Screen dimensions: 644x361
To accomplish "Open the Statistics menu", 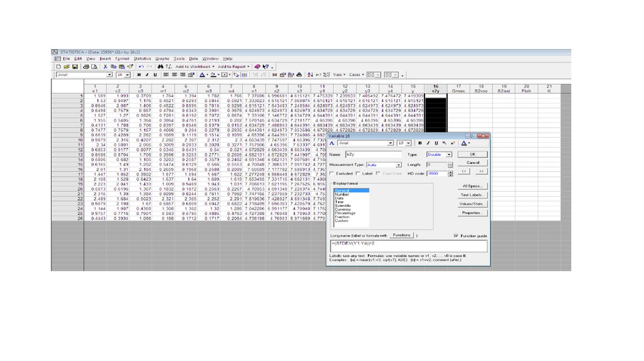I will (142, 58).
